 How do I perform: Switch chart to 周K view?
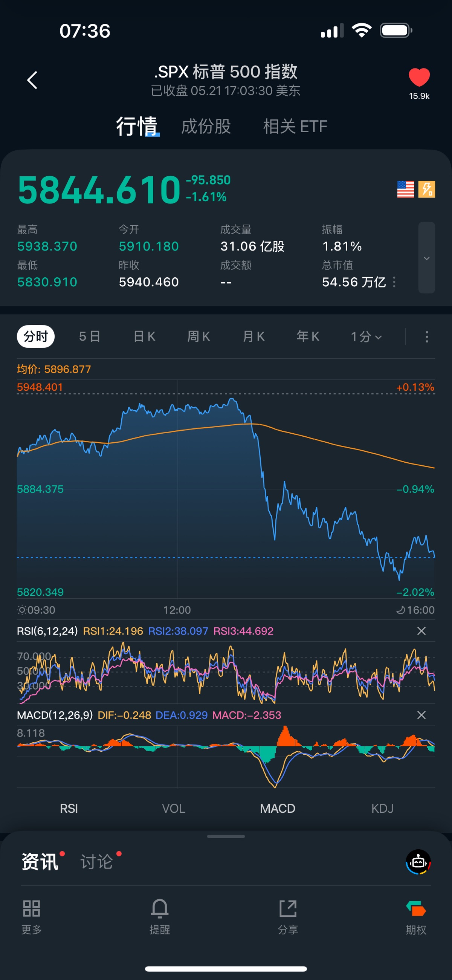[x=199, y=336]
